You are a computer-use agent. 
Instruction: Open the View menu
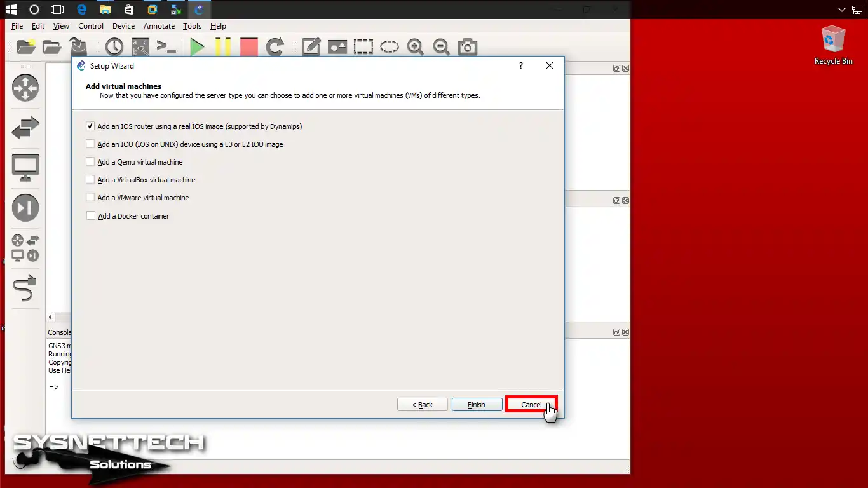click(x=61, y=26)
